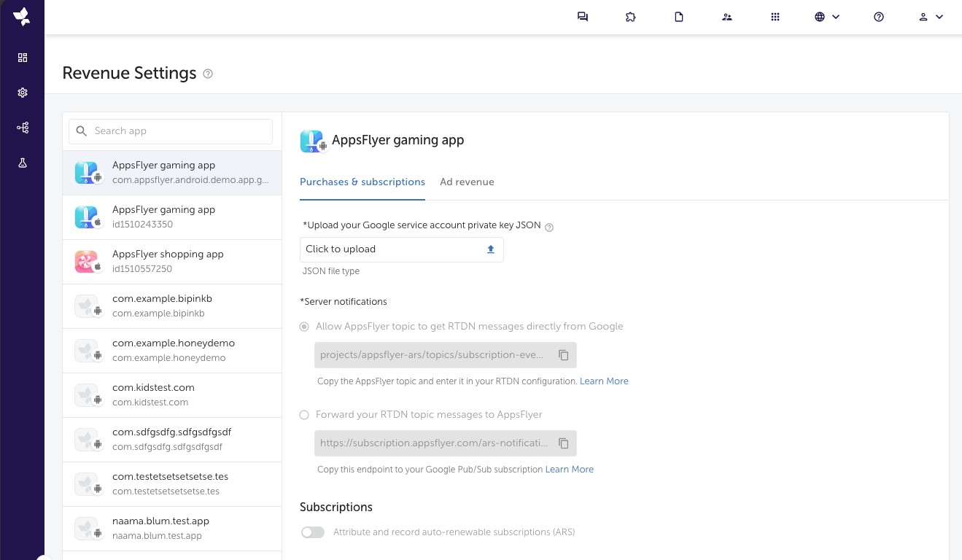Click the AppsFlyer shopping app icon
This screenshot has height=560, width=962.
tap(87, 262)
